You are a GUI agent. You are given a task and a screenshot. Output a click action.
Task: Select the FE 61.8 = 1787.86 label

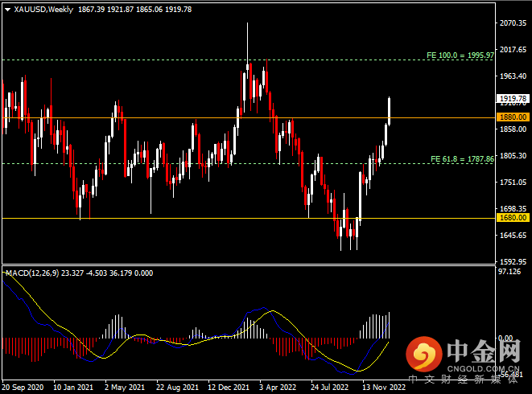pos(462,159)
